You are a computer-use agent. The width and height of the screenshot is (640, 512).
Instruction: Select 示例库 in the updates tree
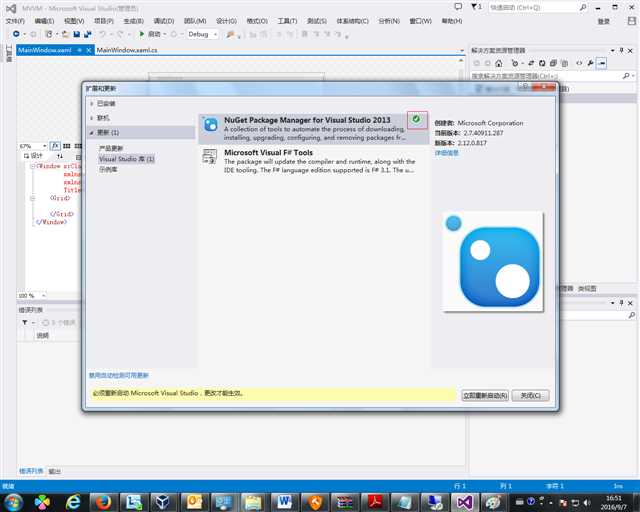108,169
